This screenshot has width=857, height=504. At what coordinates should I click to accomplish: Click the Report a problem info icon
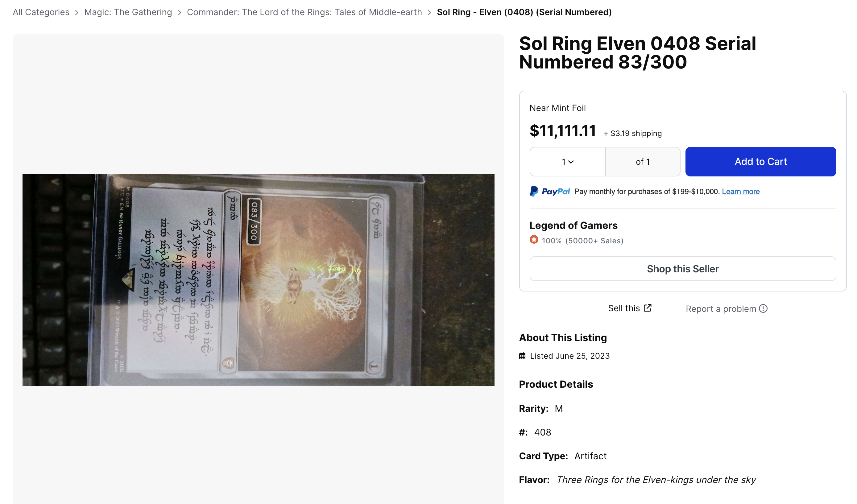pos(763,308)
